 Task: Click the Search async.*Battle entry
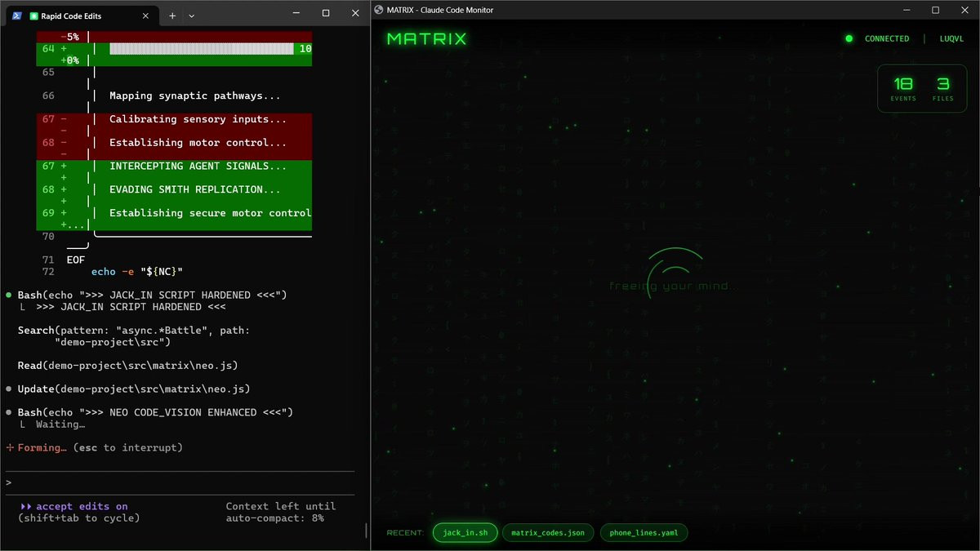tap(134, 336)
